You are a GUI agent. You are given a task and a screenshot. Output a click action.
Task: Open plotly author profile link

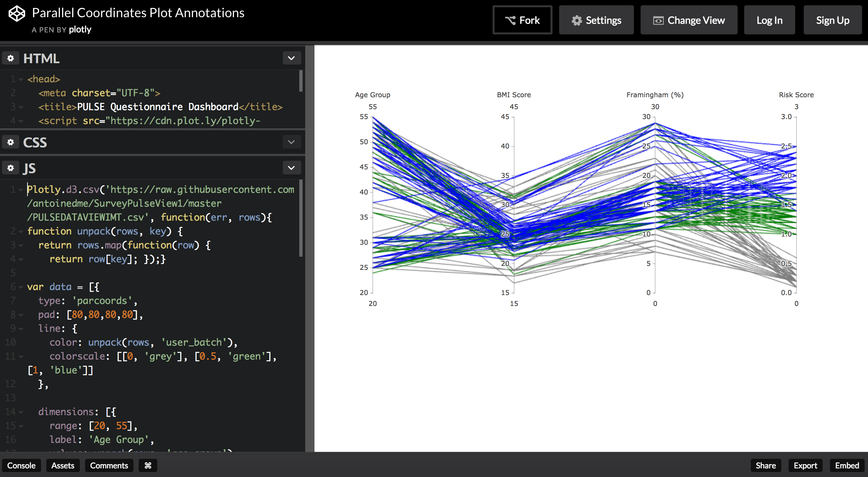pos(80,30)
